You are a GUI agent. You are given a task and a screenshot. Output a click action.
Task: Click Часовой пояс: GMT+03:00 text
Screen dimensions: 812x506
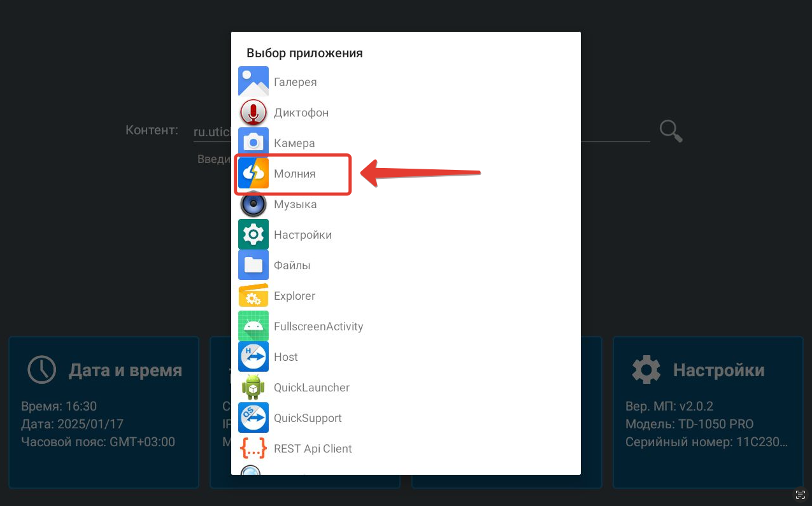98,442
